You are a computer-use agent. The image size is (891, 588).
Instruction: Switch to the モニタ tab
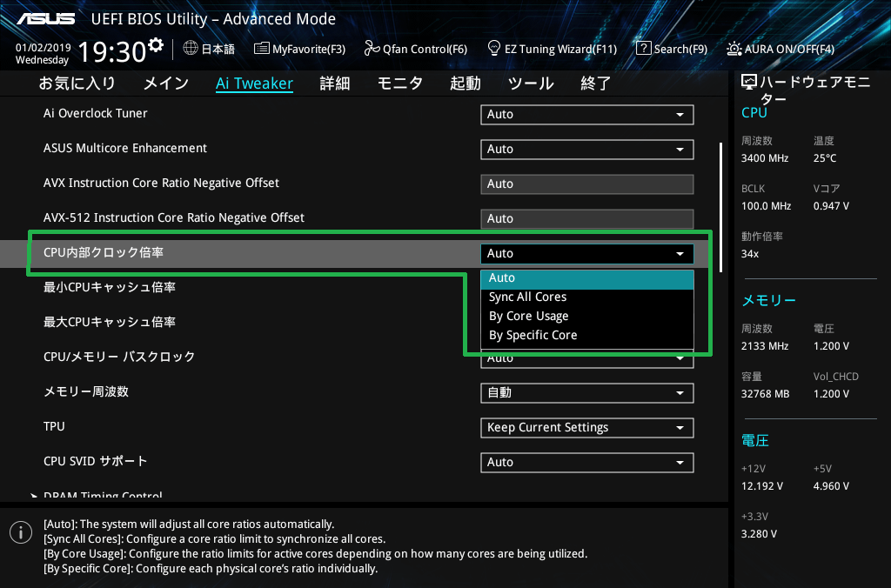click(400, 84)
